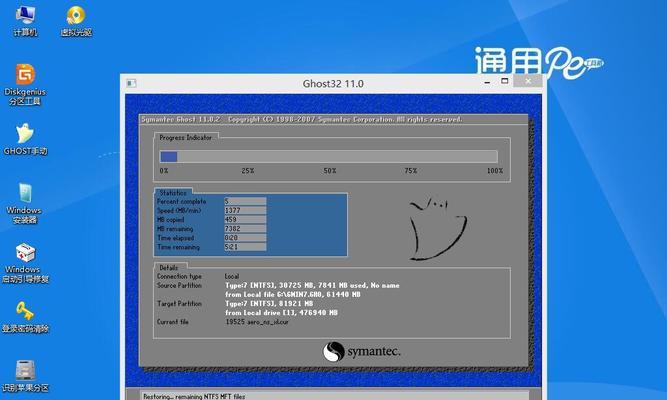Click the 50% progress marker label

330,171
